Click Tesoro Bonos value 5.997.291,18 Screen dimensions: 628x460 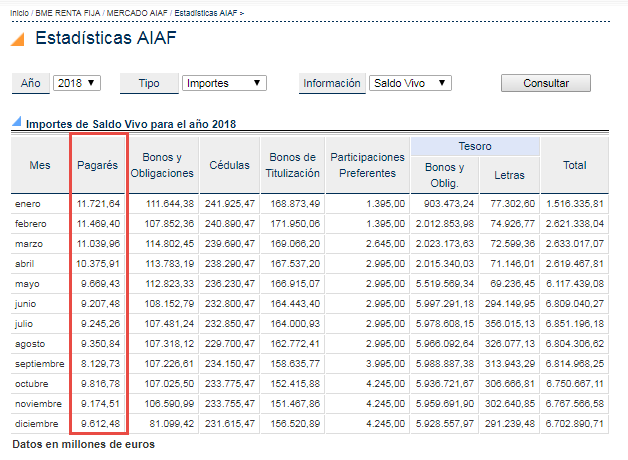(445, 304)
